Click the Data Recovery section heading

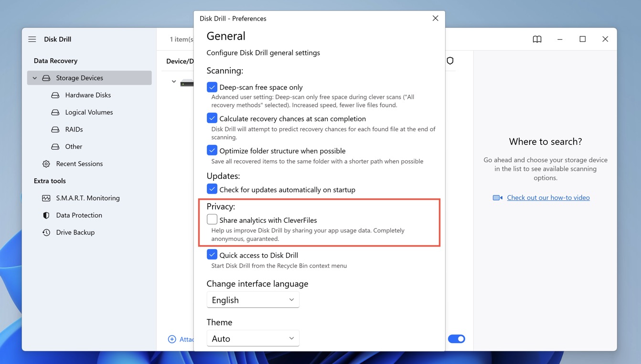click(55, 61)
